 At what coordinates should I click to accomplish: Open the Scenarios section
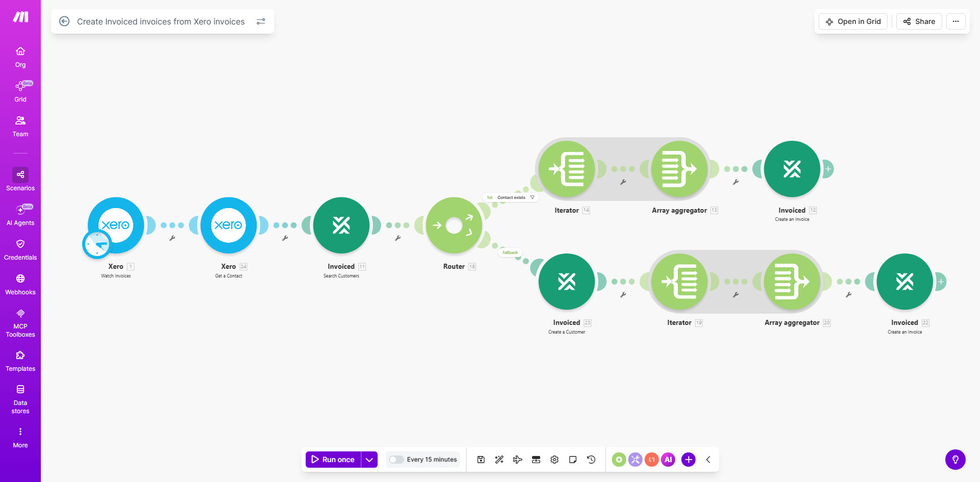click(20, 180)
